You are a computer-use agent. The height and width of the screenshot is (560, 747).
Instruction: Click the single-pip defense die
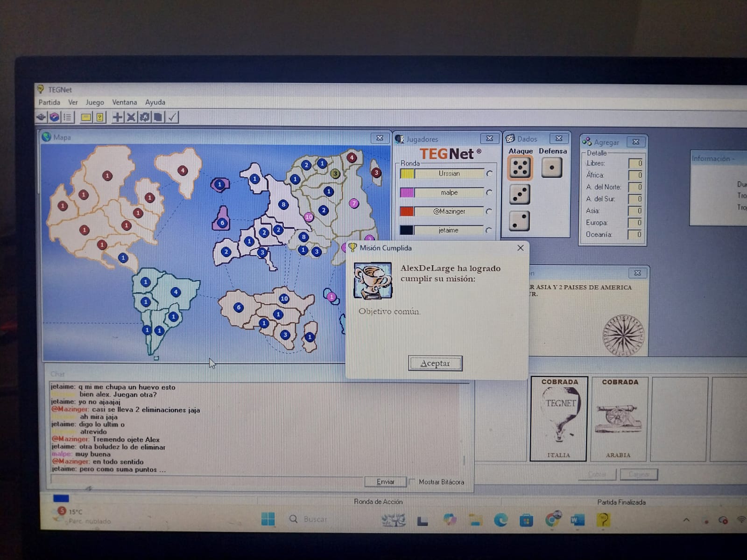pyautogui.click(x=551, y=168)
